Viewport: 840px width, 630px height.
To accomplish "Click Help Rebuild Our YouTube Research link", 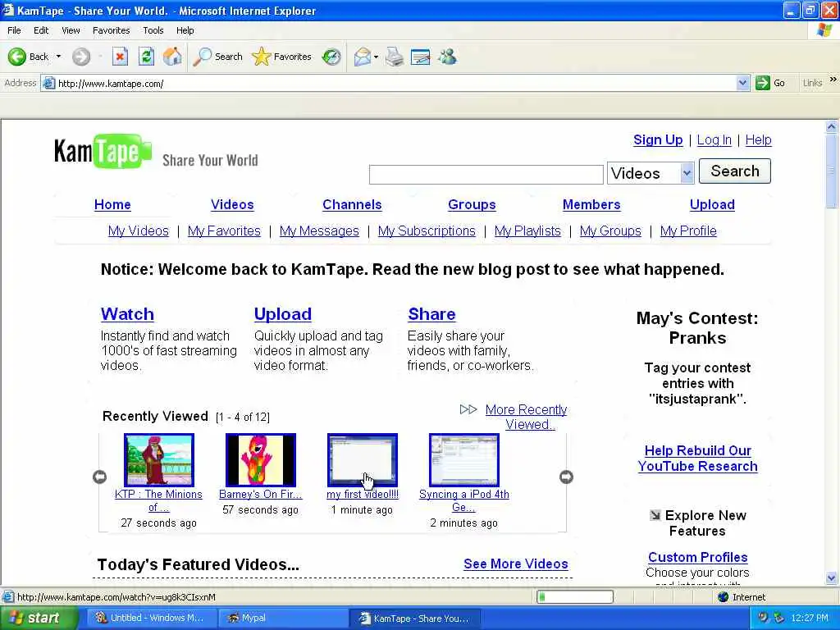I will pyautogui.click(x=697, y=458).
